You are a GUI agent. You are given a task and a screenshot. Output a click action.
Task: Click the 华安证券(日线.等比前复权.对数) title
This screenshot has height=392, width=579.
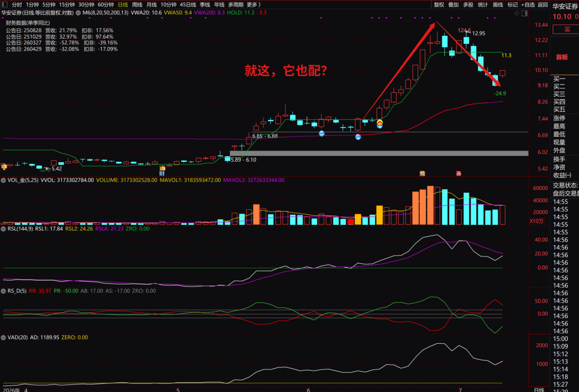click(x=38, y=13)
